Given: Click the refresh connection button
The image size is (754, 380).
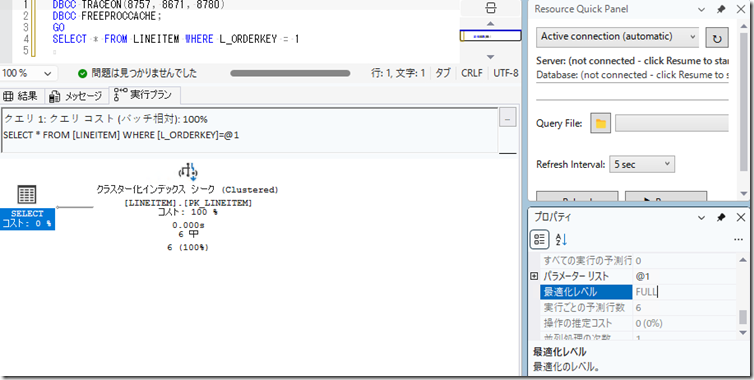Looking at the screenshot, I should point(717,38).
